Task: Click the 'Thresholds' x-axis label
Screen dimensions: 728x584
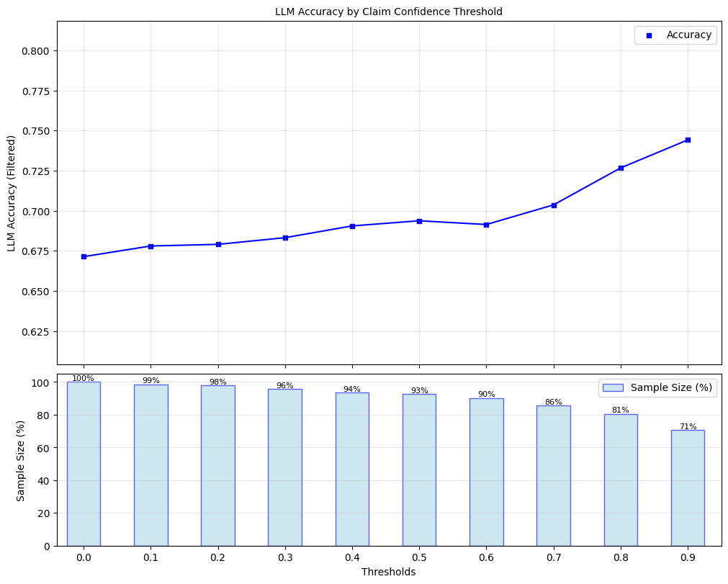Action: [x=389, y=572]
